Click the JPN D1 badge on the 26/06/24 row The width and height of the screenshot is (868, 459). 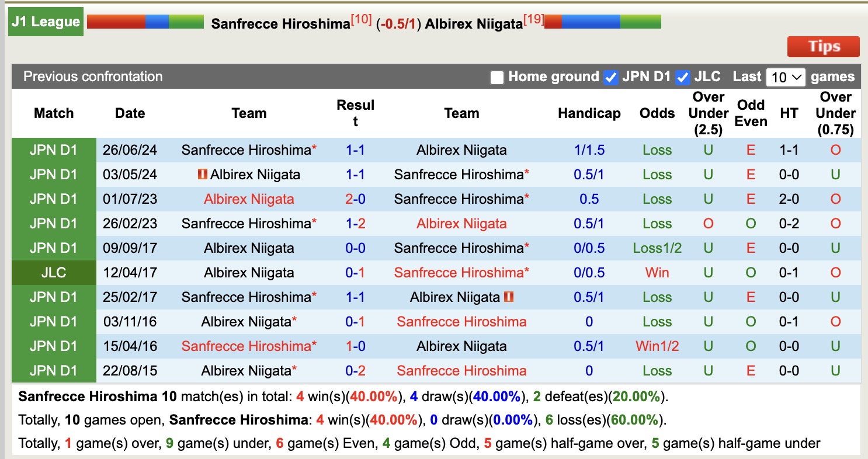click(54, 150)
